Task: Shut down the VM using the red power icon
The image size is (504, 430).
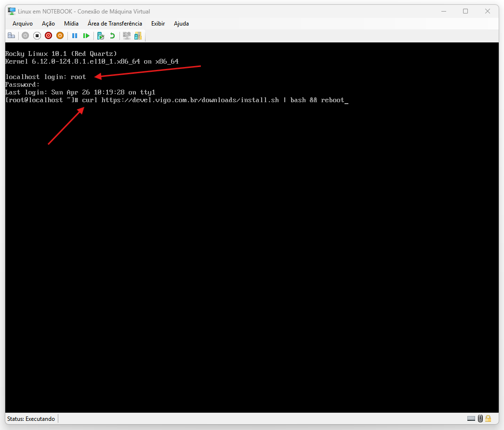Action: (48, 36)
